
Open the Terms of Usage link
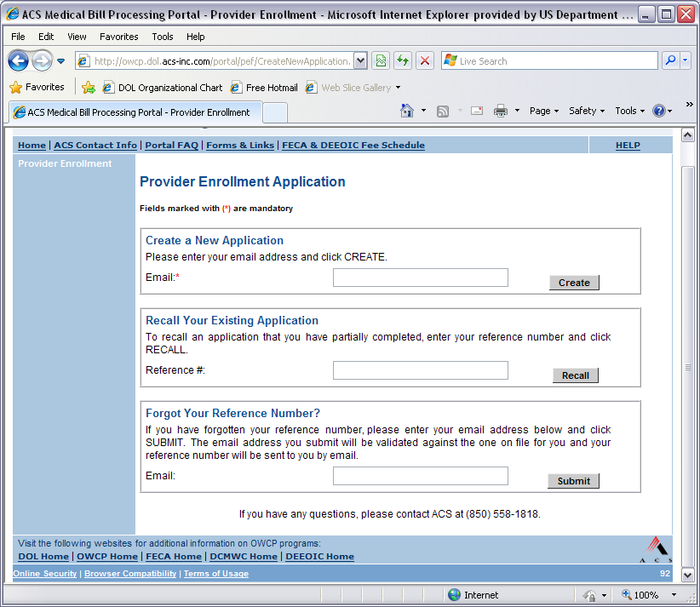coord(216,574)
